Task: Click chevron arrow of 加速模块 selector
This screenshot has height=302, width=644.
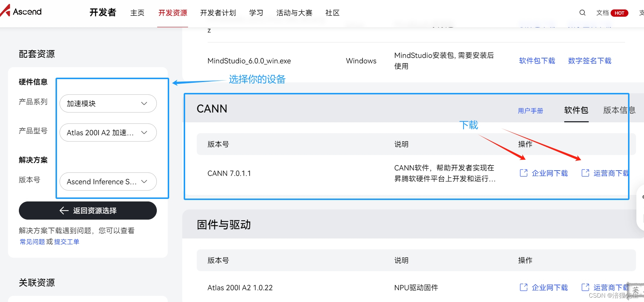Action: pyautogui.click(x=144, y=103)
